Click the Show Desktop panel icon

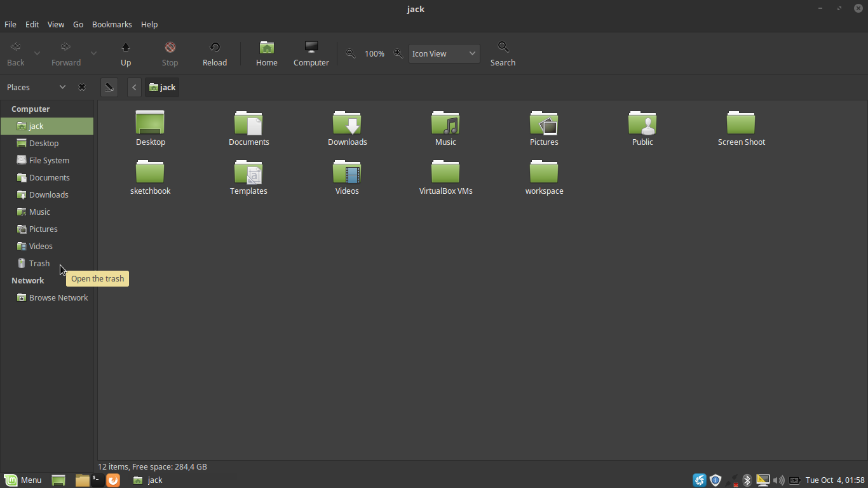coord(58,480)
